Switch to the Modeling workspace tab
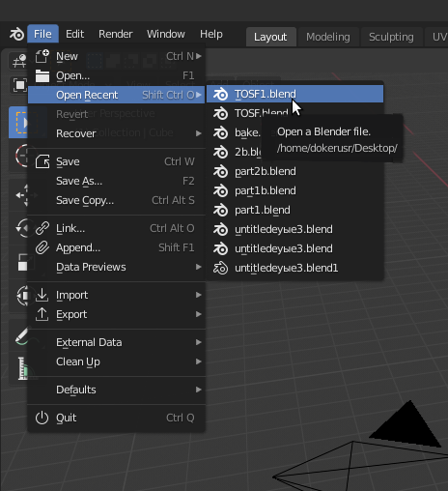448x491 pixels. (328, 37)
